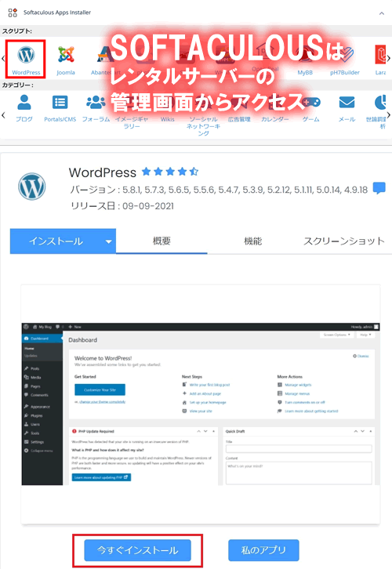
Task: Click the Softaculous Apps Installer title
Action: coord(57,13)
